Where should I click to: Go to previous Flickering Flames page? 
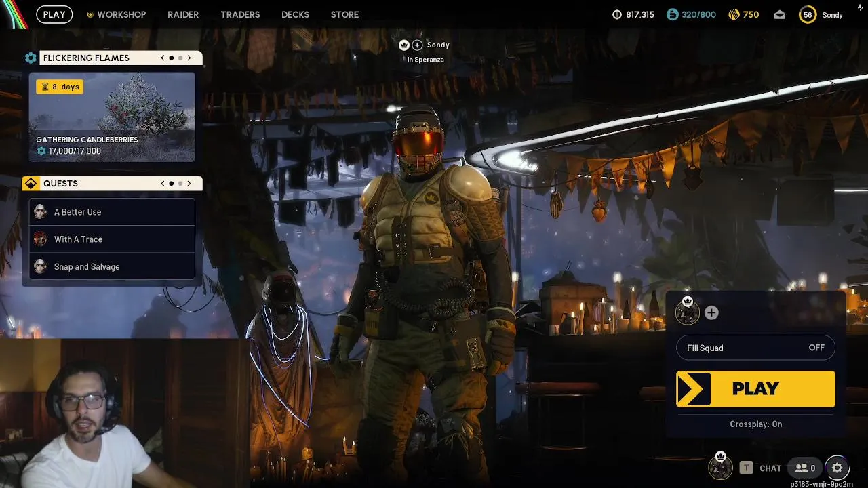[163, 58]
